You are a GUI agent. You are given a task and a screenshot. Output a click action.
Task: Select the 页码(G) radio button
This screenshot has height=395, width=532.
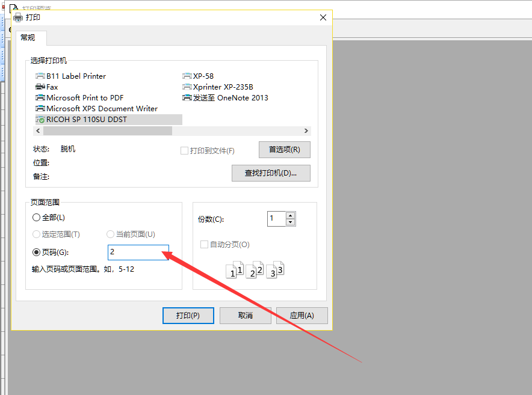(x=37, y=253)
